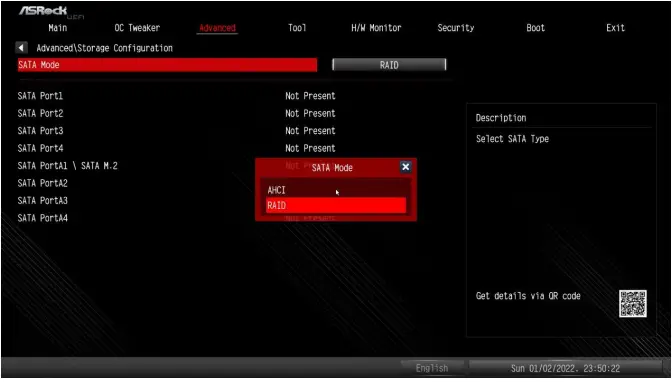Go to the Exit tab
This screenshot has height=382, width=672.
tap(615, 28)
